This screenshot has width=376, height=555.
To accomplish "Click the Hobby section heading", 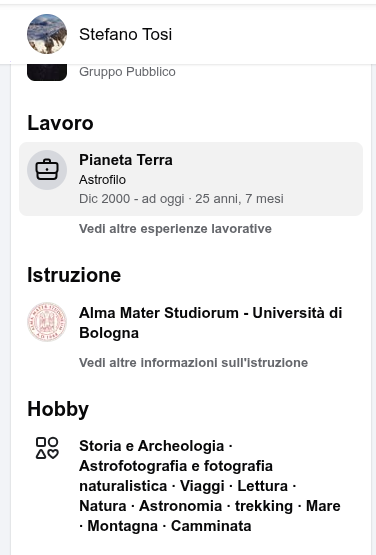I will (x=58, y=409).
